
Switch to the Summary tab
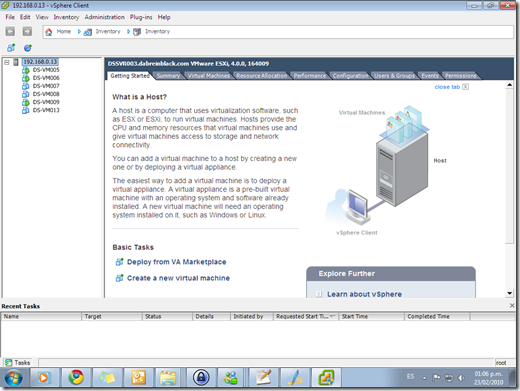168,76
